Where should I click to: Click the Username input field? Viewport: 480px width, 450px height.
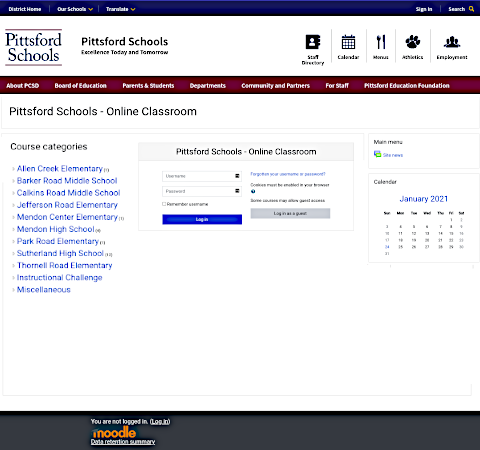(202, 176)
